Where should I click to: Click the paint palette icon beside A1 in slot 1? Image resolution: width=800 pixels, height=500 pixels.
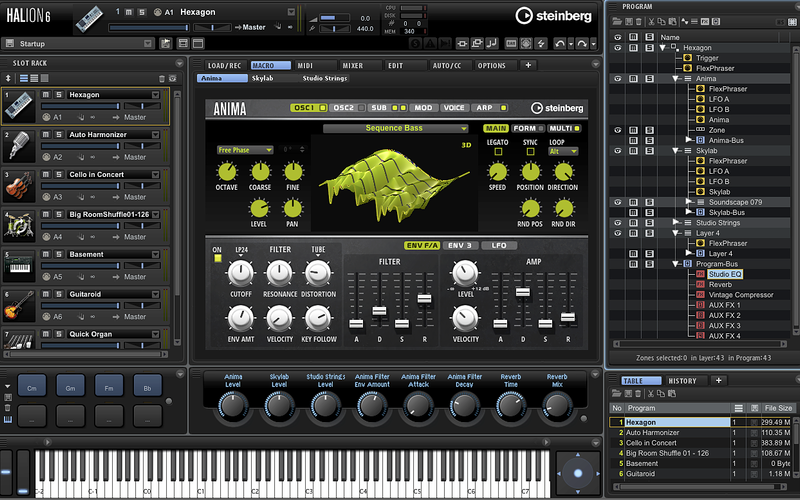(46, 117)
